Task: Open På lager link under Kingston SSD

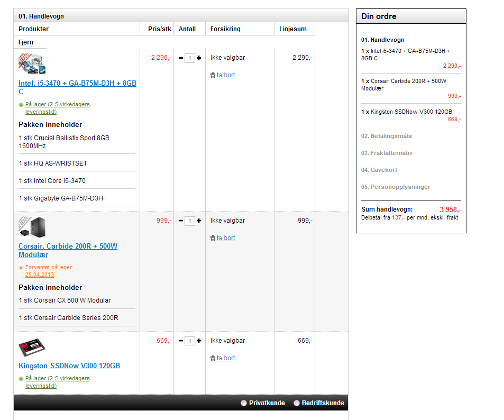Action: tap(58, 382)
